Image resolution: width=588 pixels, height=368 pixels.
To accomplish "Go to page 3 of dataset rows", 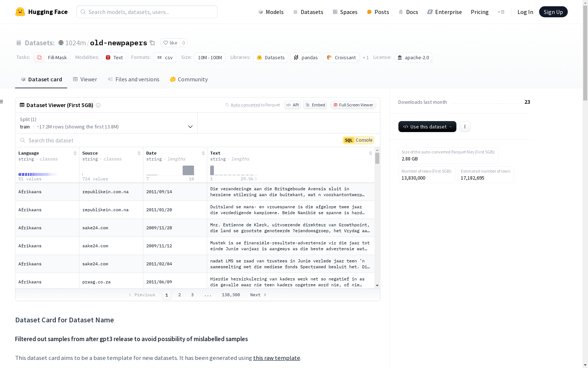I will click(x=192, y=295).
